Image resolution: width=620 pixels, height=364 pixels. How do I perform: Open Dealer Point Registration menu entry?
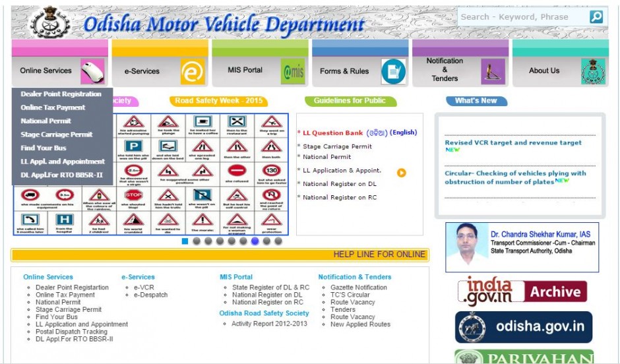[x=61, y=94]
